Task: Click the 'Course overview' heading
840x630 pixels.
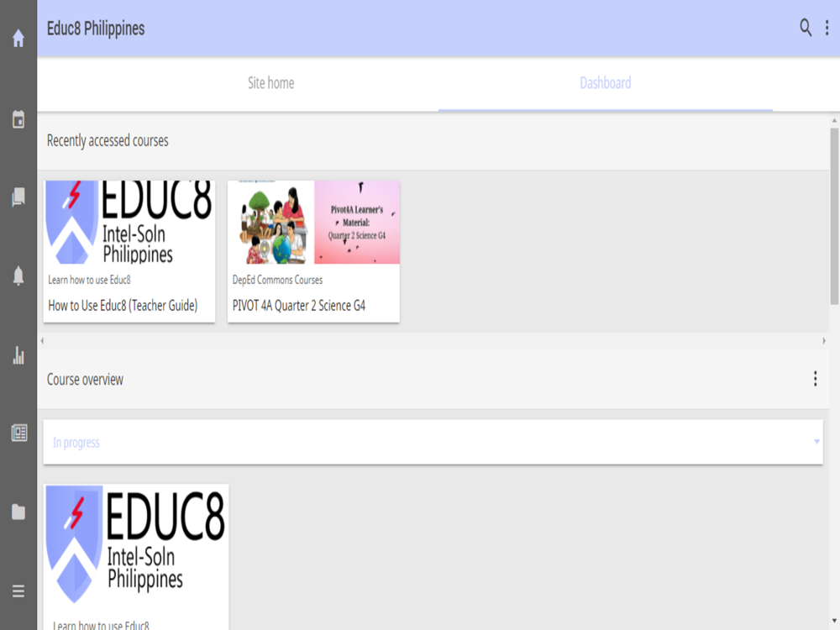Action: click(85, 380)
